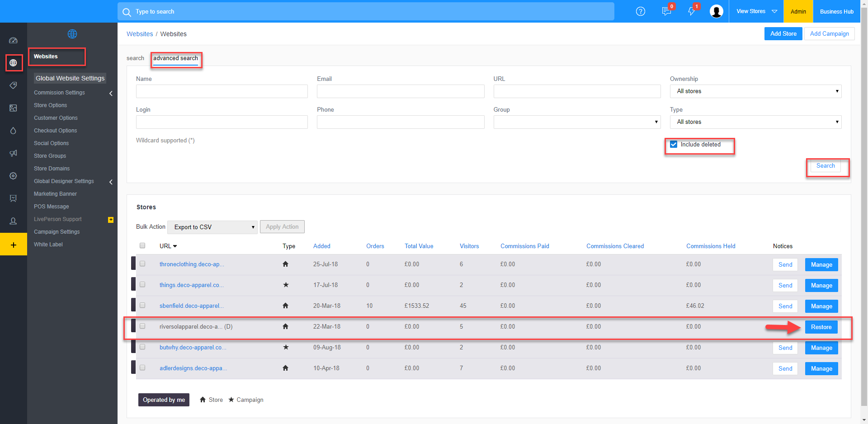
Task: Open the Bulk Action Export to CSV dropdown
Action: (x=212, y=227)
